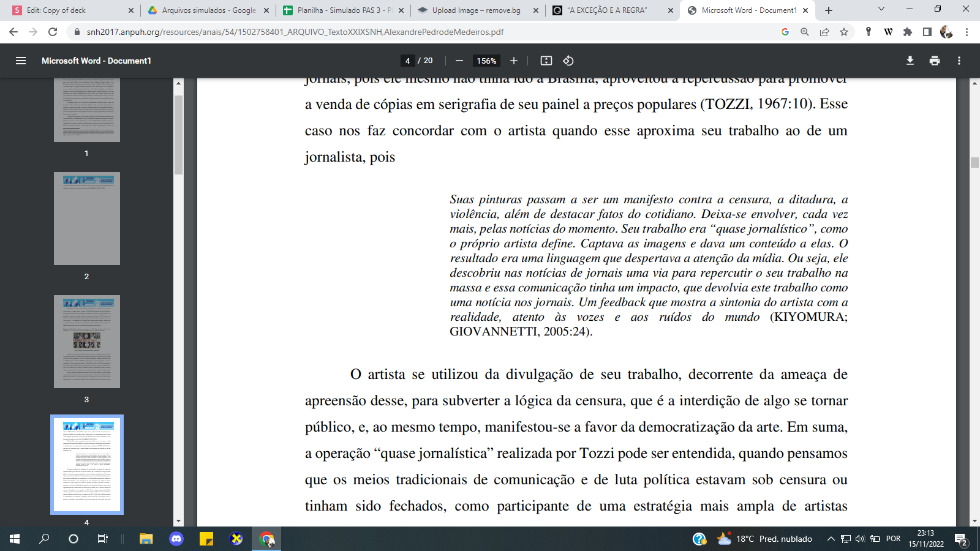Switch to Planilha Simulado PAS 3 tab
This screenshot has width=980, height=551.
pos(344,10)
